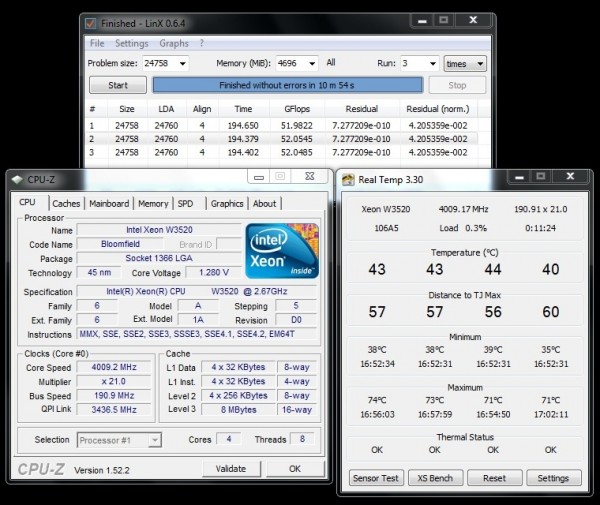The width and height of the screenshot is (600, 505).
Task: Select result row with 52.0485 GFlops
Action: click(282, 152)
